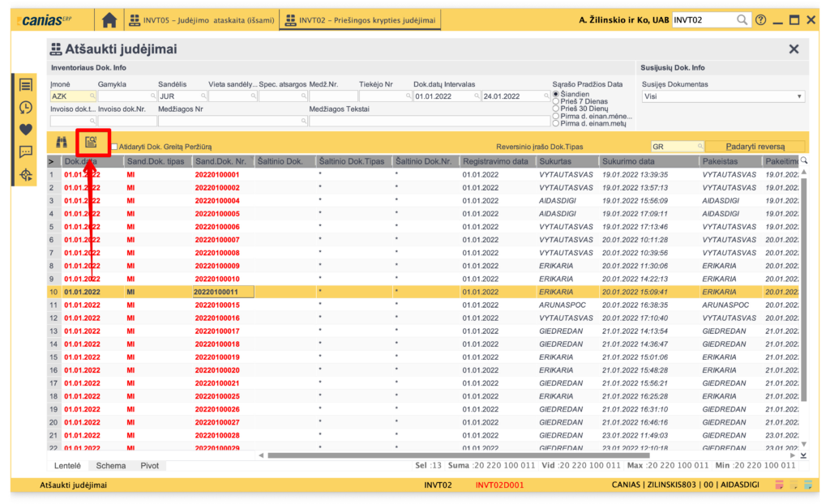The image size is (830, 504).
Task: Open the chat messages icon in sidebar
Action: tap(26, 152)
